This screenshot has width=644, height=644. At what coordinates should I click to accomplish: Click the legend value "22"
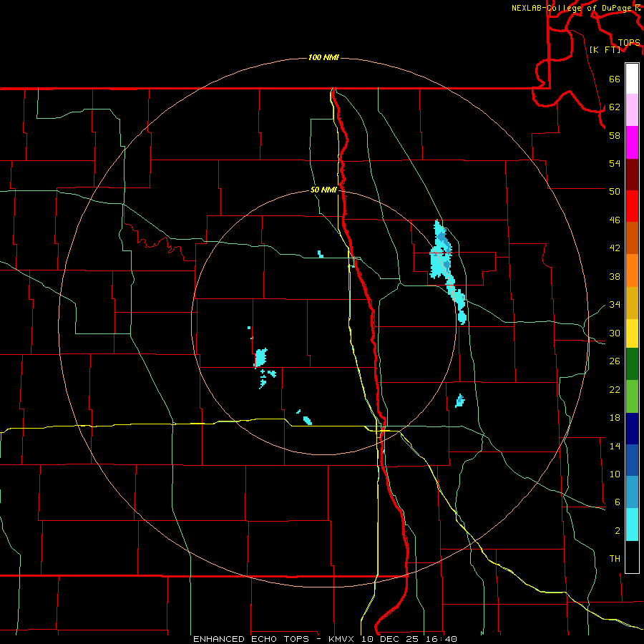pyautogui.click(x=615, y=389)
